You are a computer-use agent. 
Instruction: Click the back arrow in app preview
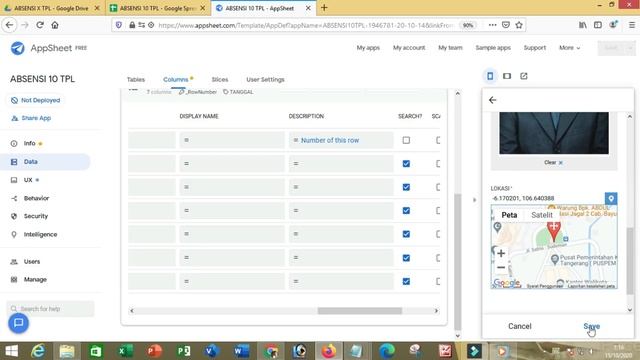coord(493,100)
